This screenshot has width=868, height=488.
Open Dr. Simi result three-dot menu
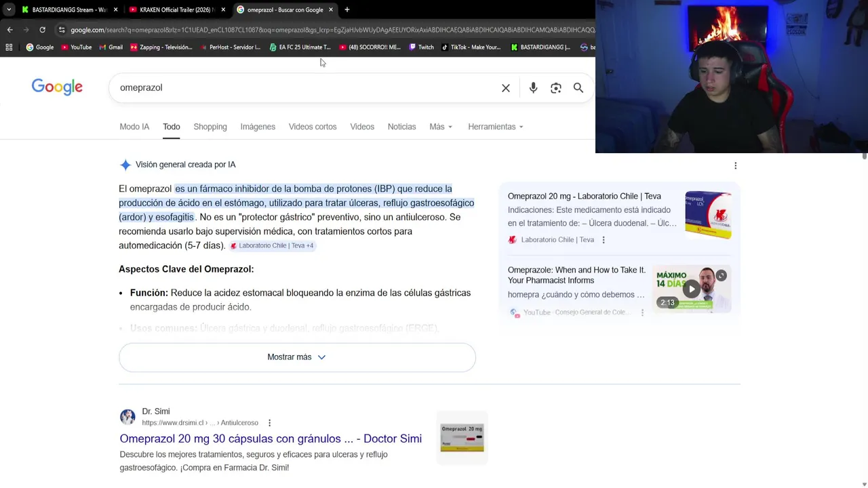click(269, 423)
